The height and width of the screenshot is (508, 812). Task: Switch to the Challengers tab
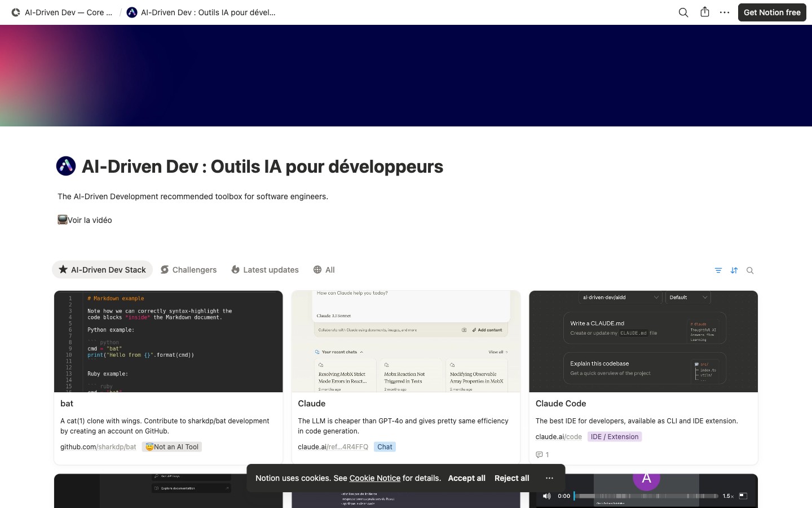click(188, 270)
